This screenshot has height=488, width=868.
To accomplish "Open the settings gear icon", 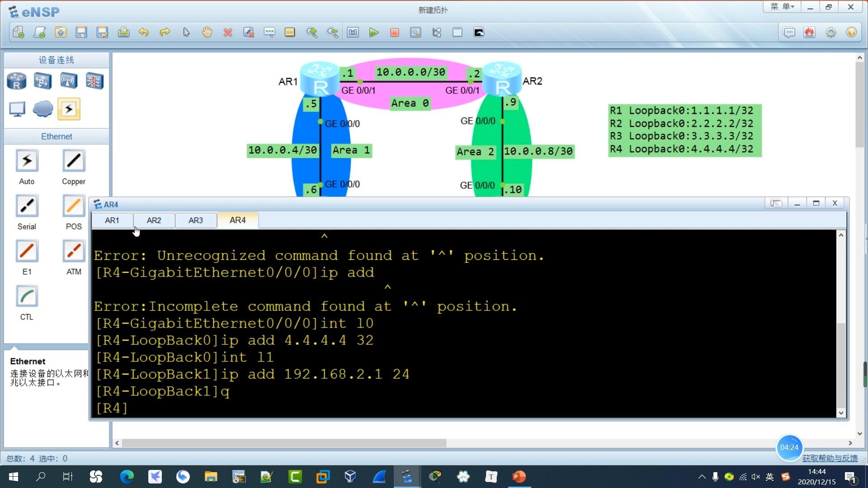I will pyautogui.click(x=831, y=33).
